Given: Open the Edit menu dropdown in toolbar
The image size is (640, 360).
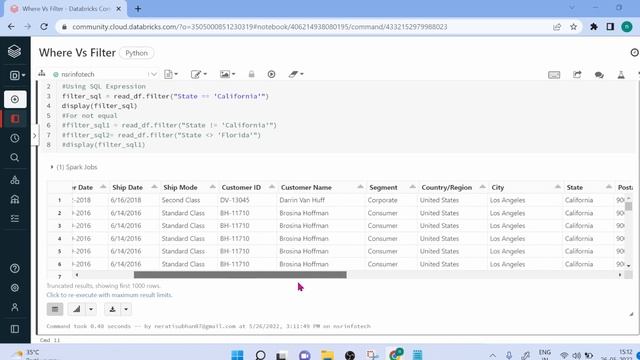Looking at the screenshot, I should click(199, 74).
